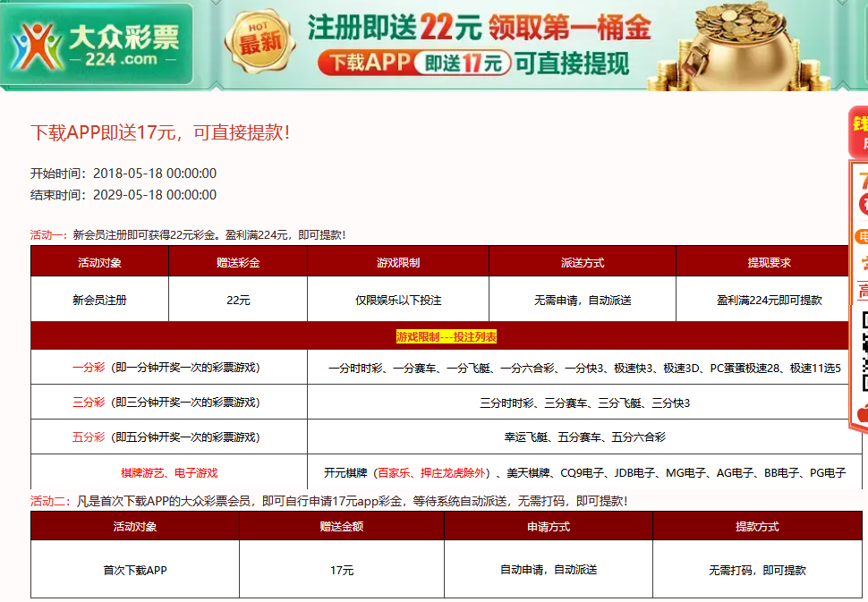Click the 自动申请,自动派送 cell
This screenshot has width=868, height=602.
[x=549, y=570]
